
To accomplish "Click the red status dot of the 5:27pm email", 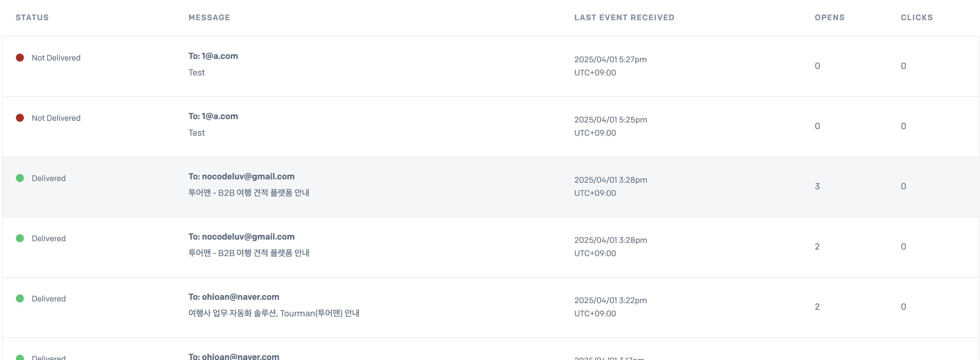I will pyautogui.click(x=20, y=58).
